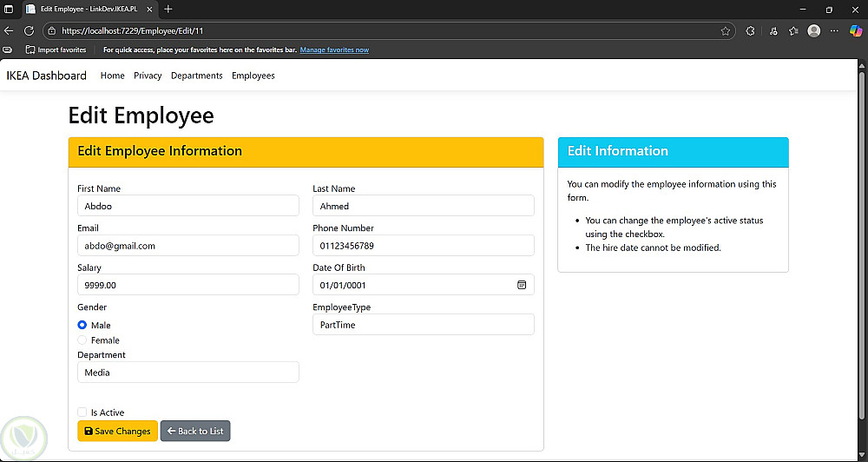
Task: Open new browser tab plus button
Action: pos(168,10)
